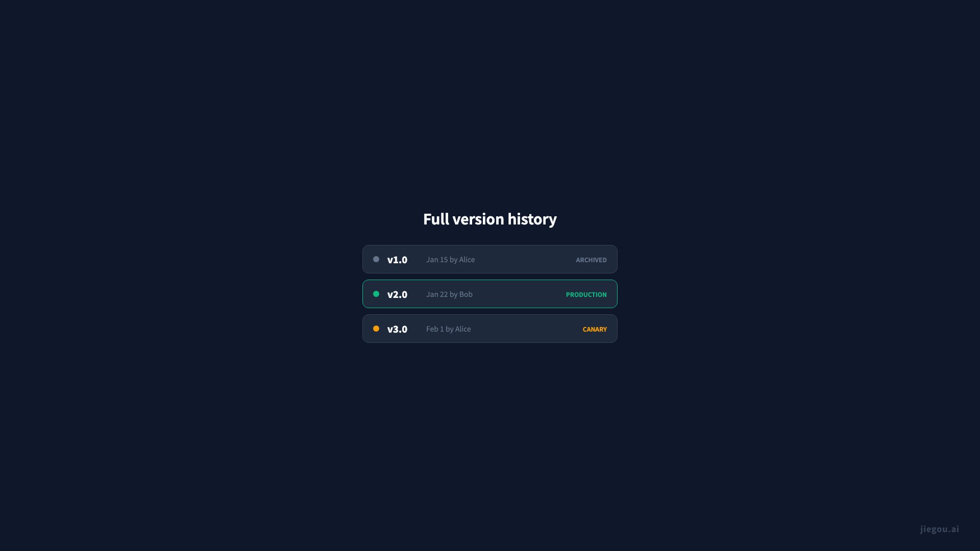This screenshot has width=980, height=551.
Task: Click the 'Feb 1' date text
Action: [435, 329]
